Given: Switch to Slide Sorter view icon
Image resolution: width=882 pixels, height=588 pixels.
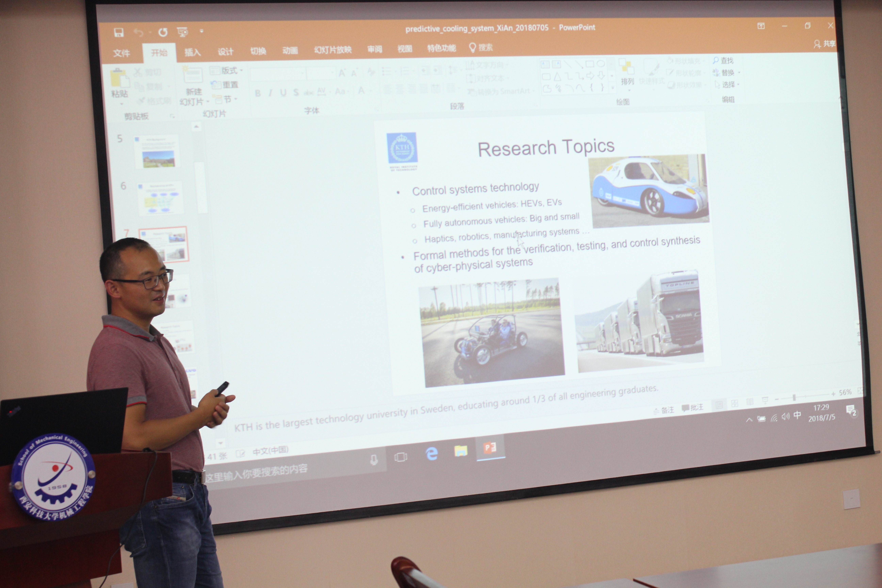Looking at the screenshot, I should 735,404.
